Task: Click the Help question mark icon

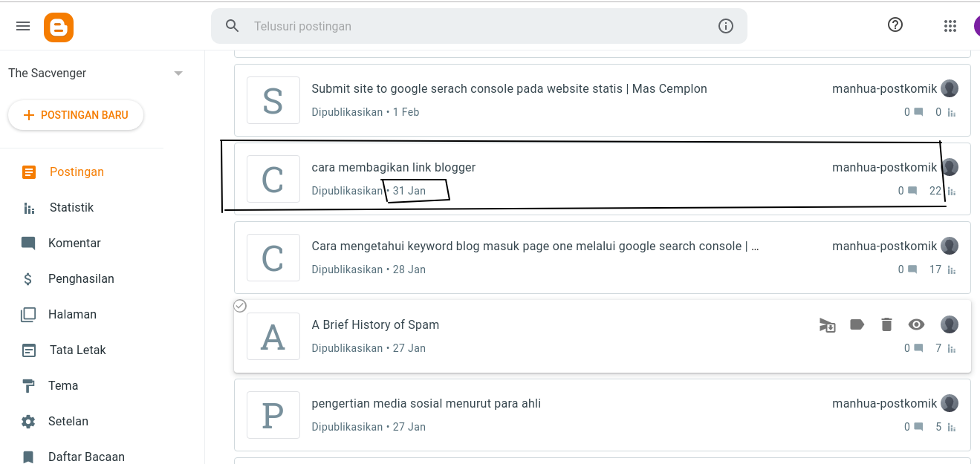Action: (895, 25)
